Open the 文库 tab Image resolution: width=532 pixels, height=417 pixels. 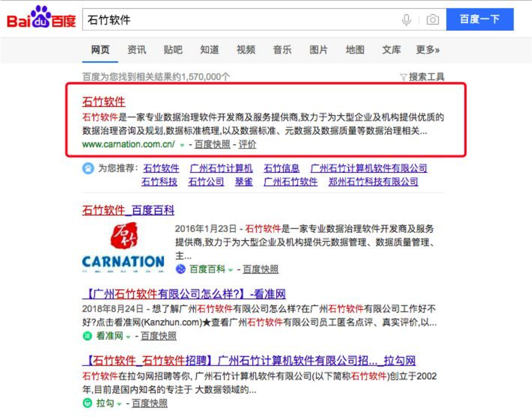point(391,50)
